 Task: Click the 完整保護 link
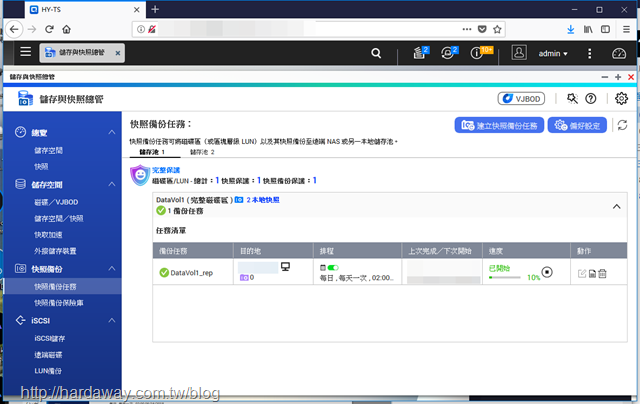[166, 170]
